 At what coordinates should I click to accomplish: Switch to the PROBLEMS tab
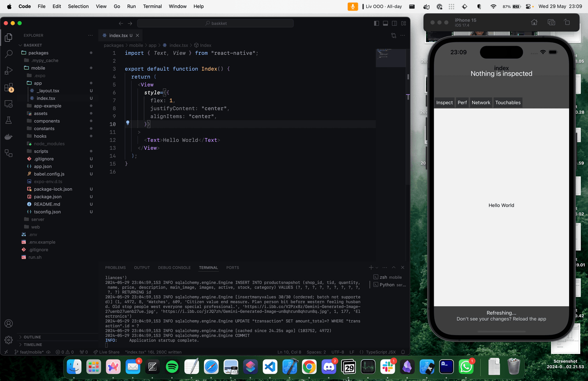tap(115, 267)
